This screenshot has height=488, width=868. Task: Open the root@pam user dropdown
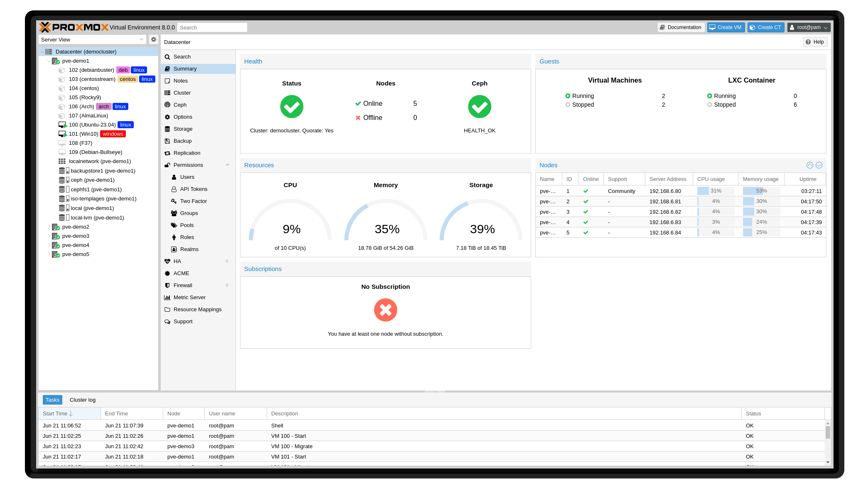(809, 27)
